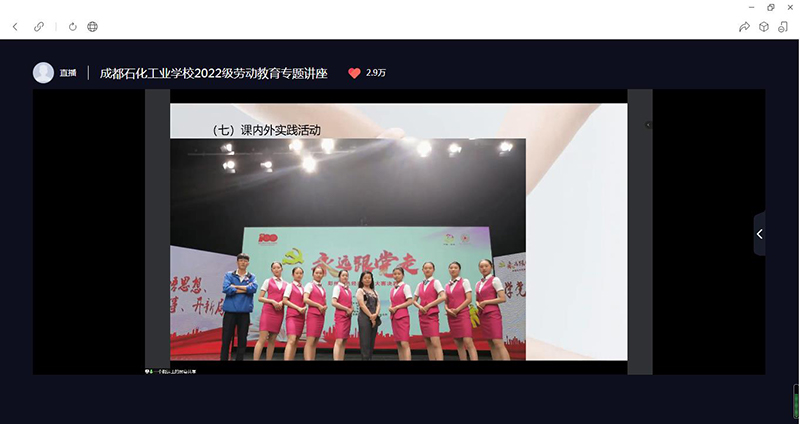Click the group photo in the slide
Viewport: 800px width, 424px height.
[347, 250]
